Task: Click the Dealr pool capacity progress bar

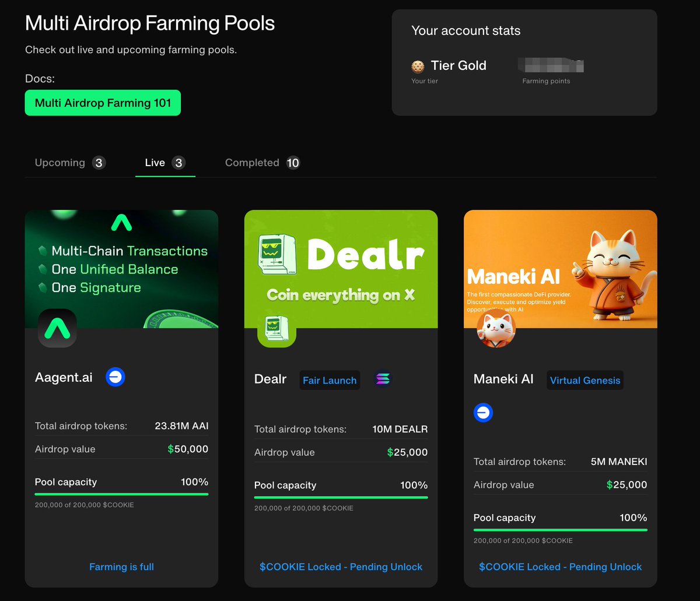Action: pyautogui.click(x=341, y=497)
